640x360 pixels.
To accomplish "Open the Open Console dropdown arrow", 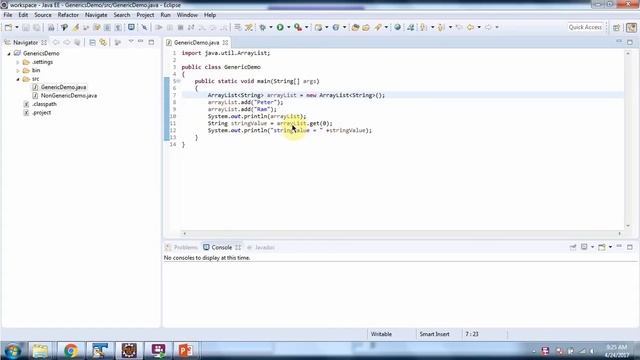I will (x=610, y=247).
